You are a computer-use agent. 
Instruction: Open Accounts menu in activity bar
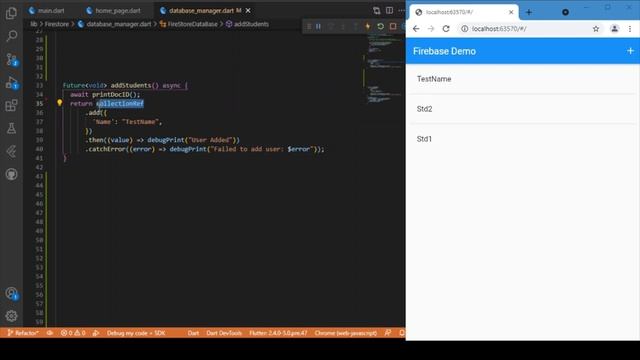[x=11, y=293]
